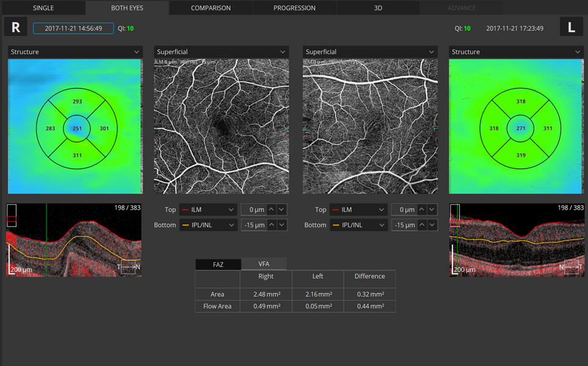Click the right eye scan date field
Image resolution: width=588 pixels, height=366 pixels.
coord(73,28)
